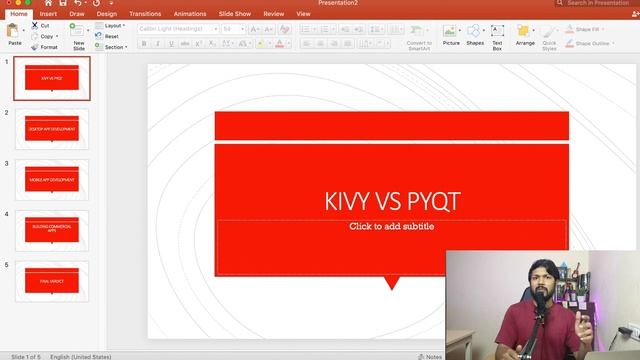Toggle Superscript formatting
This screenshot has width=640, height=360.
pos(198,43)
